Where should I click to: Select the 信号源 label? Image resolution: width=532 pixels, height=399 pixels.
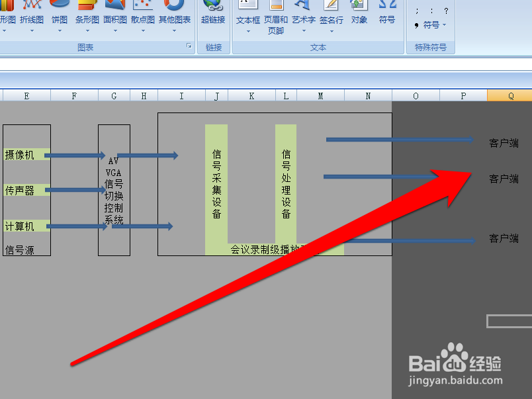tap(20, 250)
